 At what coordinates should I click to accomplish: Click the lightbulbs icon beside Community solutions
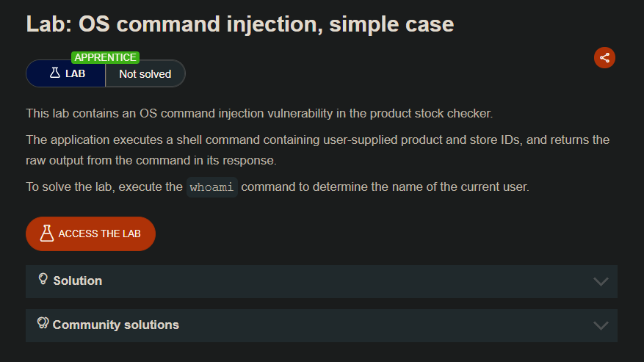point(43,323)
